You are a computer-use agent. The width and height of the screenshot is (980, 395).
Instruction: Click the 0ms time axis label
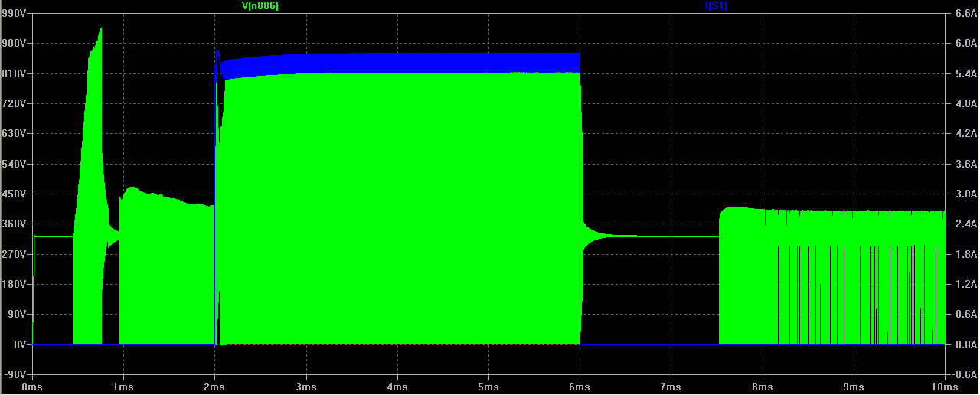tap(33, 388)
